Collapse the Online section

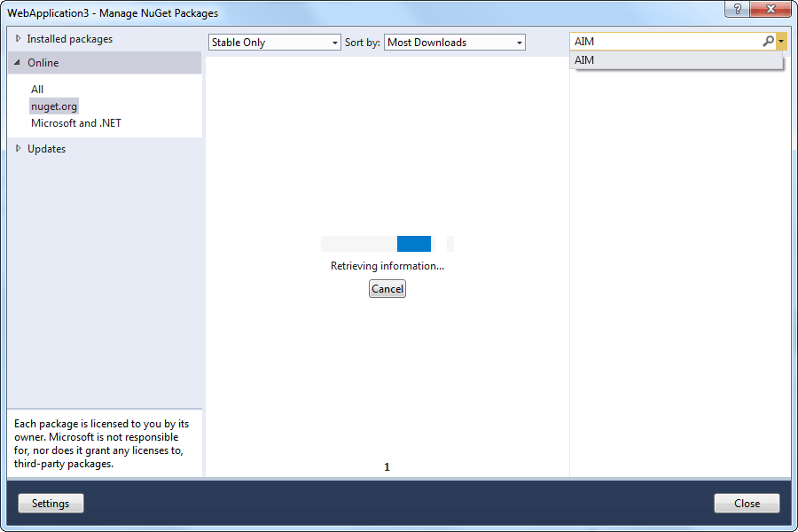[18, 63]
